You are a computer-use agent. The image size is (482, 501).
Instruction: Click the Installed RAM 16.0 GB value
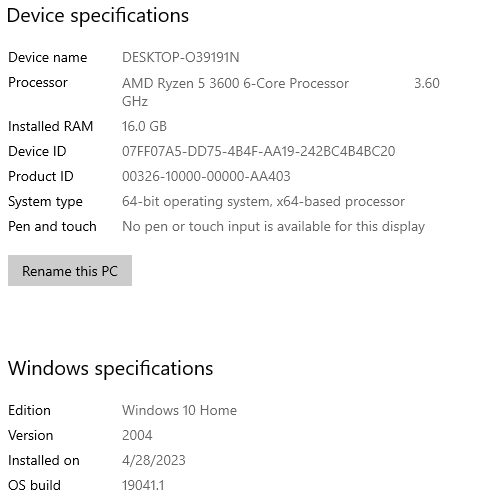click(x=144, y=126)
